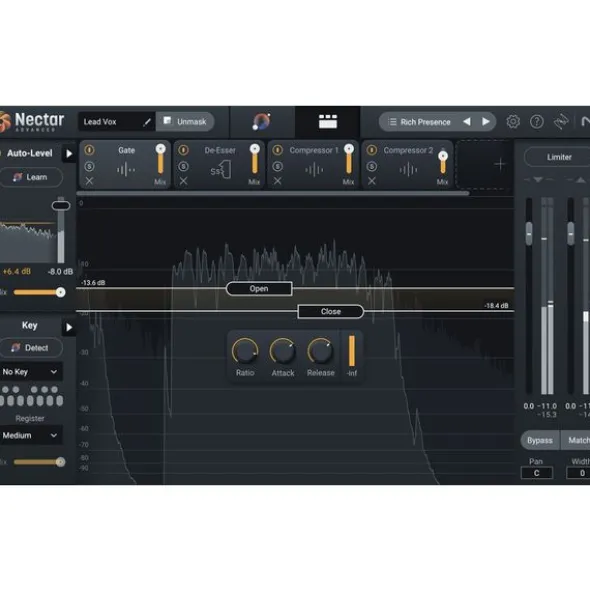Viewport: 590px width, 591px height.
Task: Click the Match button
Action: coord(576,440)
